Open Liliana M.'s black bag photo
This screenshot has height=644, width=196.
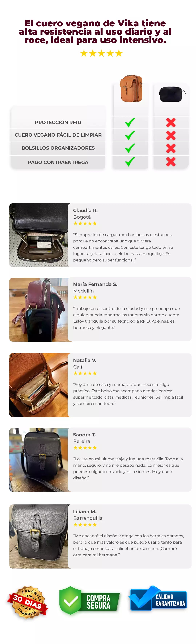(38, 537)
